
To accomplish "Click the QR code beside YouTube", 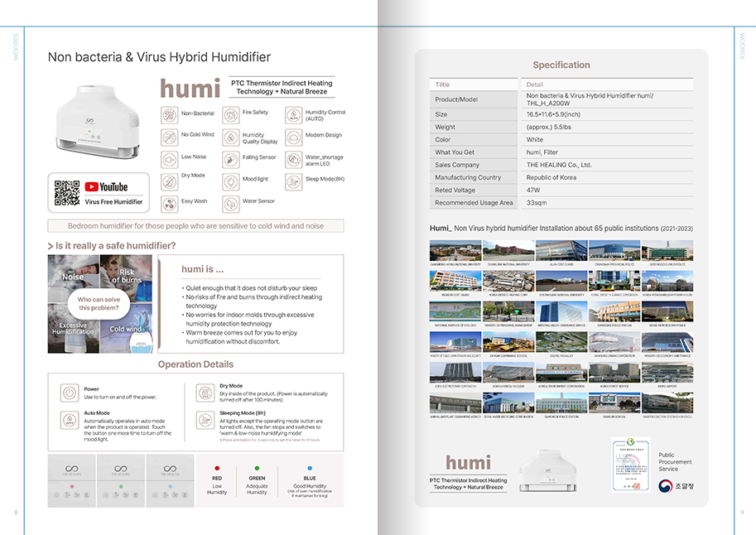I will click(66, 193).
